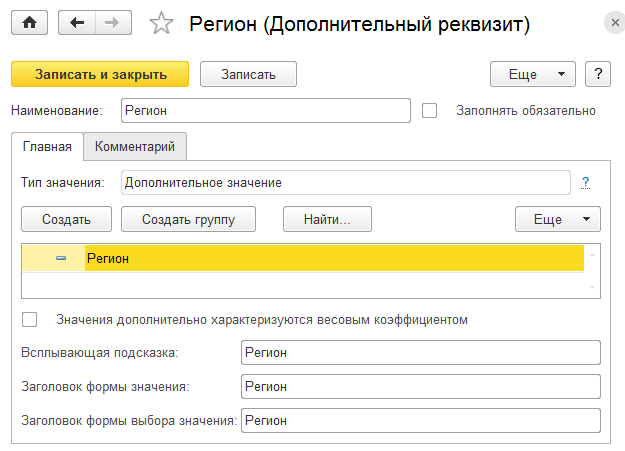Switch to the Комментарий tab
625x451 pixels.
[x=135, y=147]
